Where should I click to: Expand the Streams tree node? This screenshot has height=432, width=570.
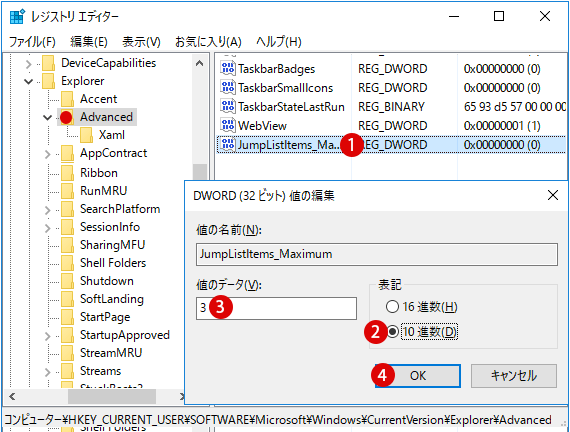pos(48,372)
